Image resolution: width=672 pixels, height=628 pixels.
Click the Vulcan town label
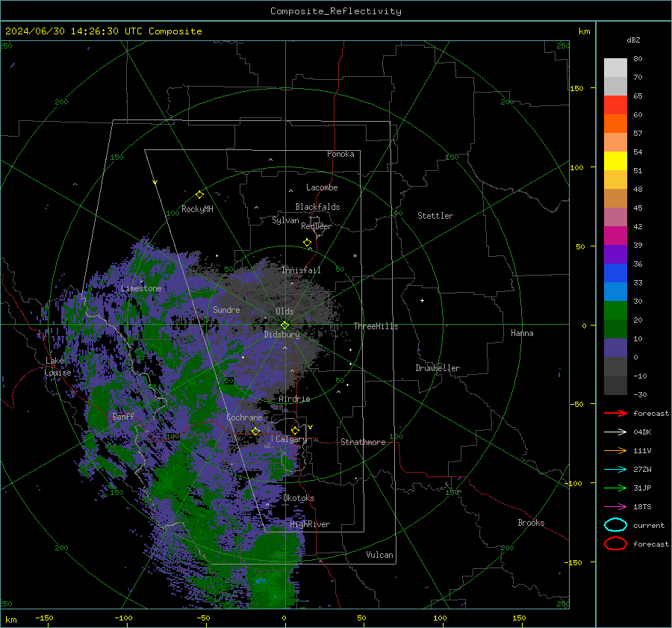pos(379,555)
